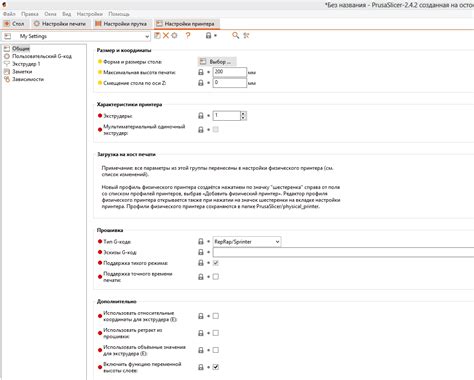Click the save preset icon
Image resolution: width=474 pixels, height=380 pixels.
pos(157,35)
